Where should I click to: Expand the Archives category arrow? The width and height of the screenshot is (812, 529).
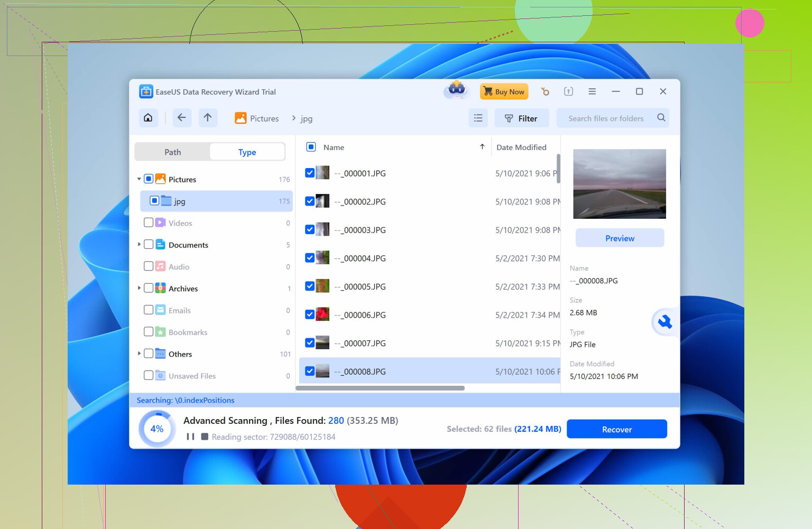click(139, 288)
